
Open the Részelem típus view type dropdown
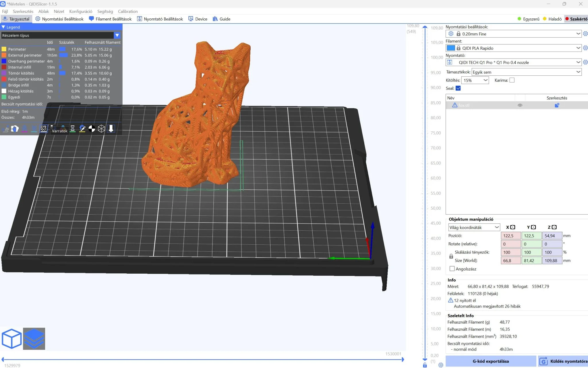[61, 35]
